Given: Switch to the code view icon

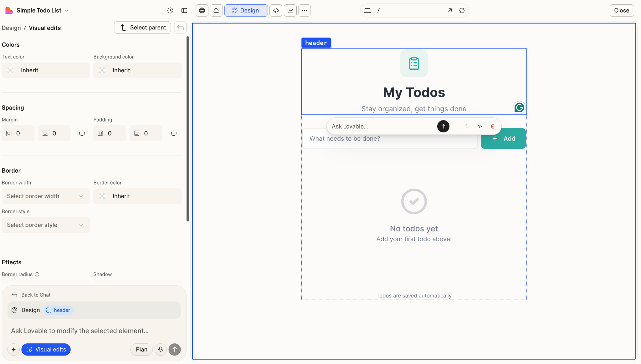Looking at the screenshot, I should click(x=276, y=10).
